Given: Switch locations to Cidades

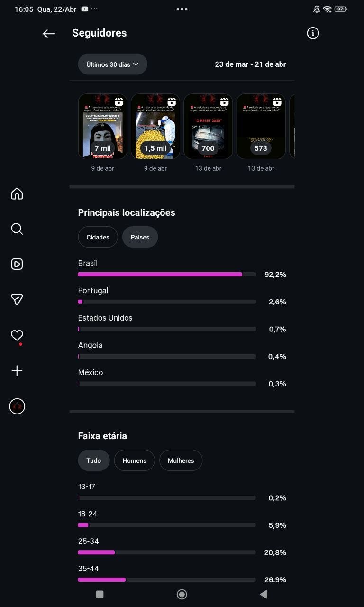Looking at the screenshot, I should click(x=98, y=237).
